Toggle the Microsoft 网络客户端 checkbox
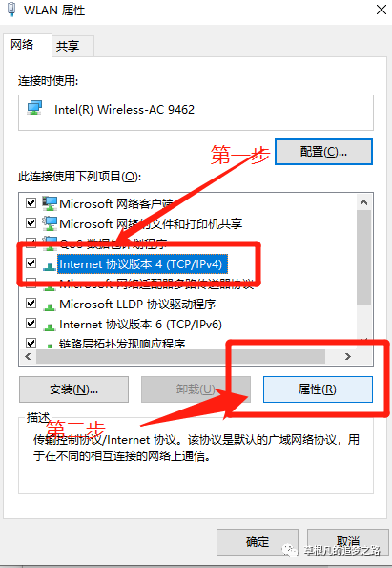The image size is (392, 568). click(x=31, y=202)
